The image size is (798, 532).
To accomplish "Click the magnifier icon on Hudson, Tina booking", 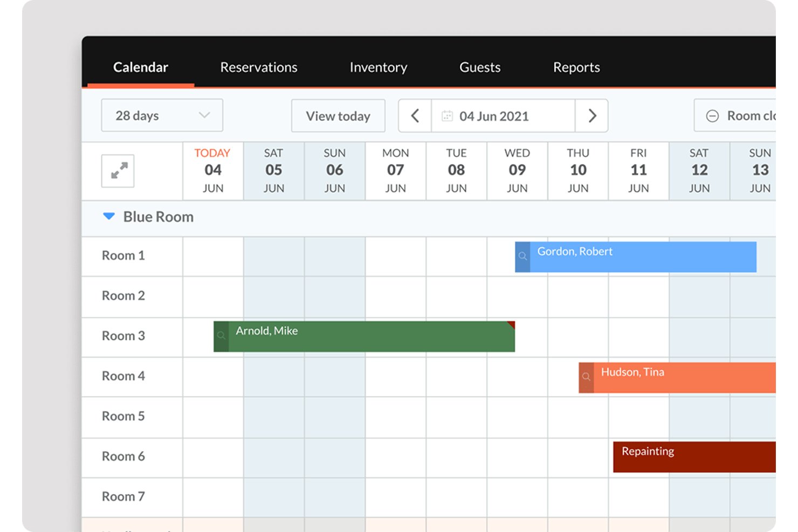I will pos(586,377).
